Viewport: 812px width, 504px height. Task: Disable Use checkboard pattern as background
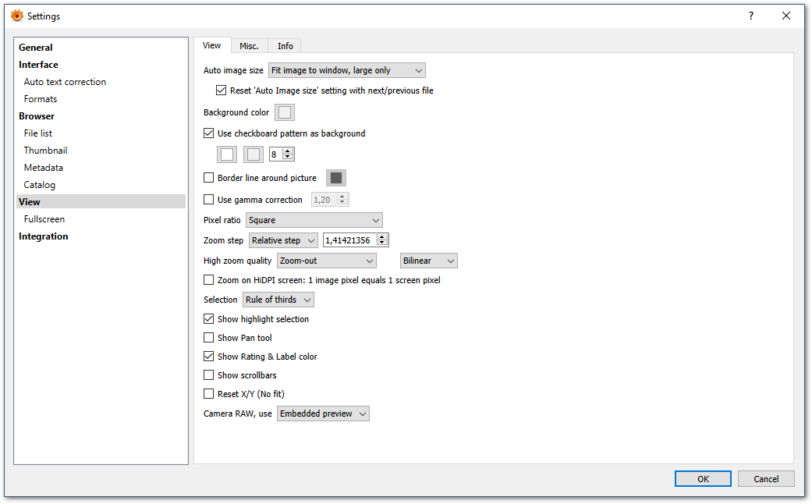tap(209, 133)
